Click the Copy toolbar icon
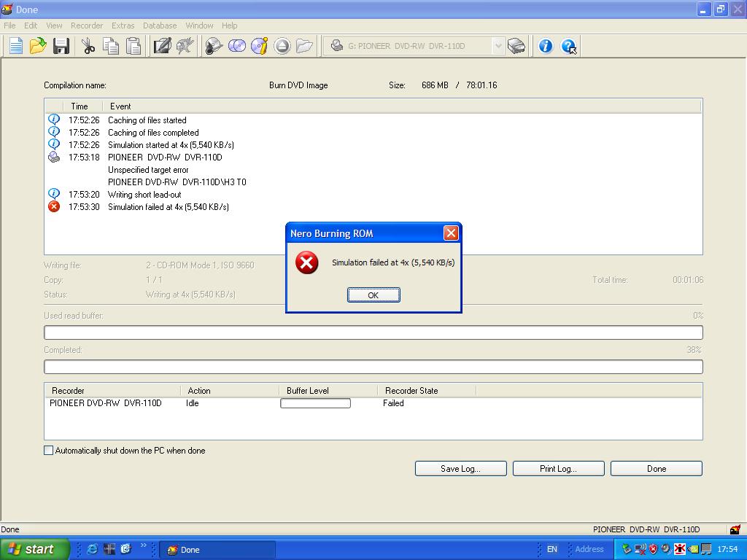The height and width of the screenshot is (560, 747). pos(111,46)
